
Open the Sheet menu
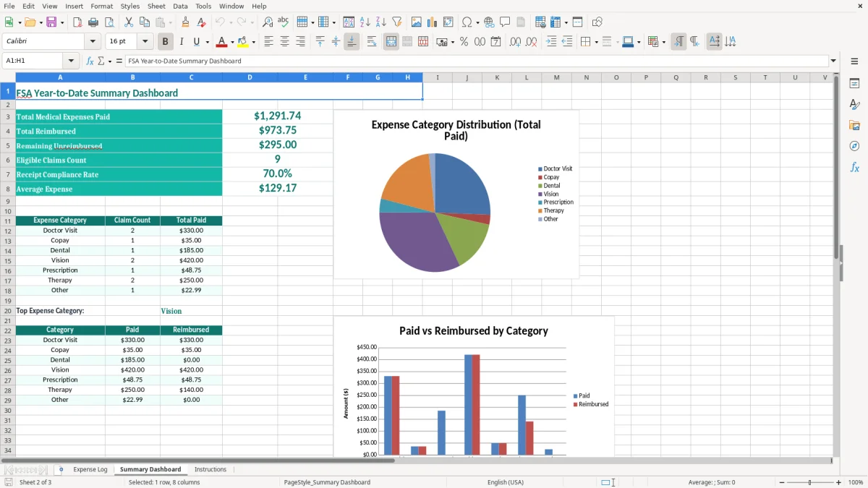156,6
